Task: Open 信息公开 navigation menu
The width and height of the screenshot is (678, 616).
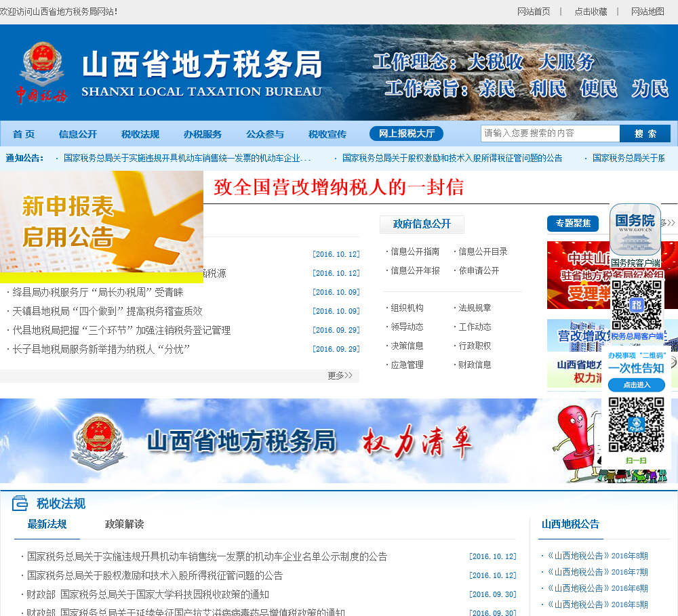Action: 78,134
